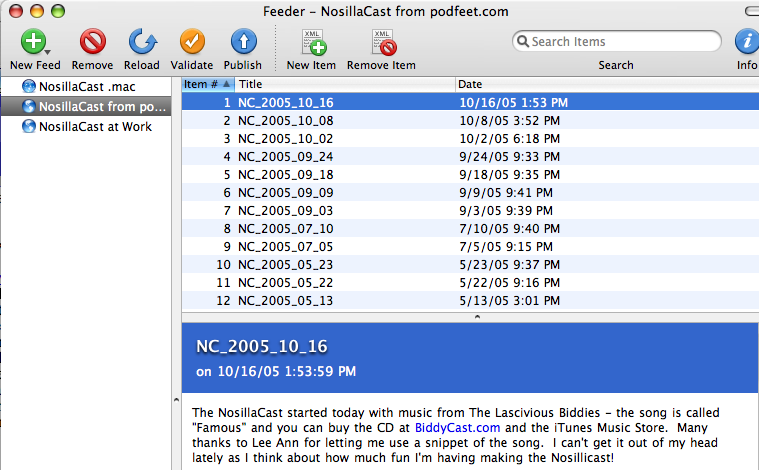759x470 pixels.
Task: Click the magnifier in the search field
Action: pyautogui.click(x=522, y=42)
